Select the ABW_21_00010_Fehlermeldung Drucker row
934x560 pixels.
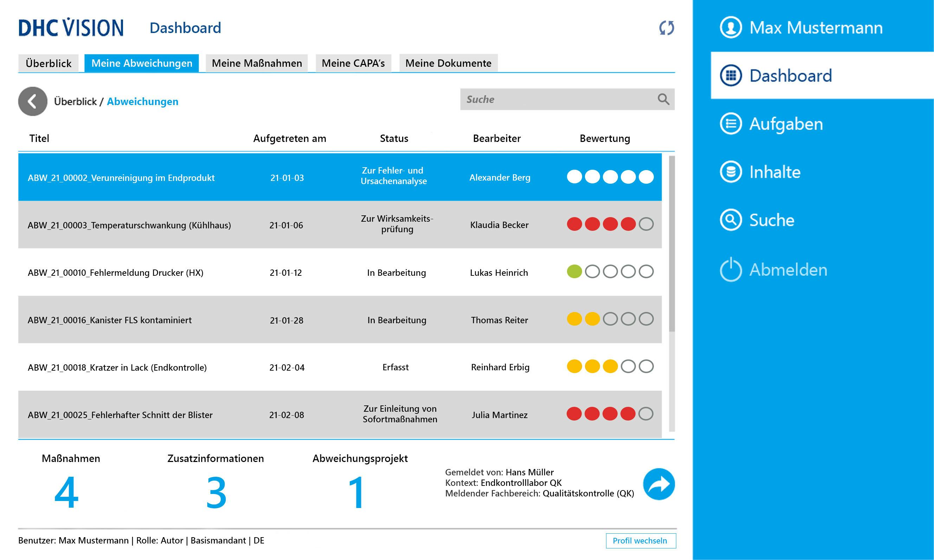pyautogui.click(x=226, y=273)
